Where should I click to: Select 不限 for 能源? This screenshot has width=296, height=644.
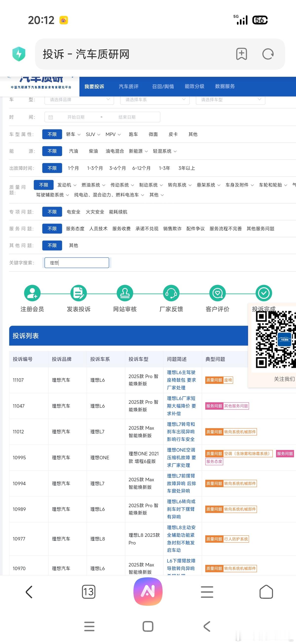[x=52, y=151]
